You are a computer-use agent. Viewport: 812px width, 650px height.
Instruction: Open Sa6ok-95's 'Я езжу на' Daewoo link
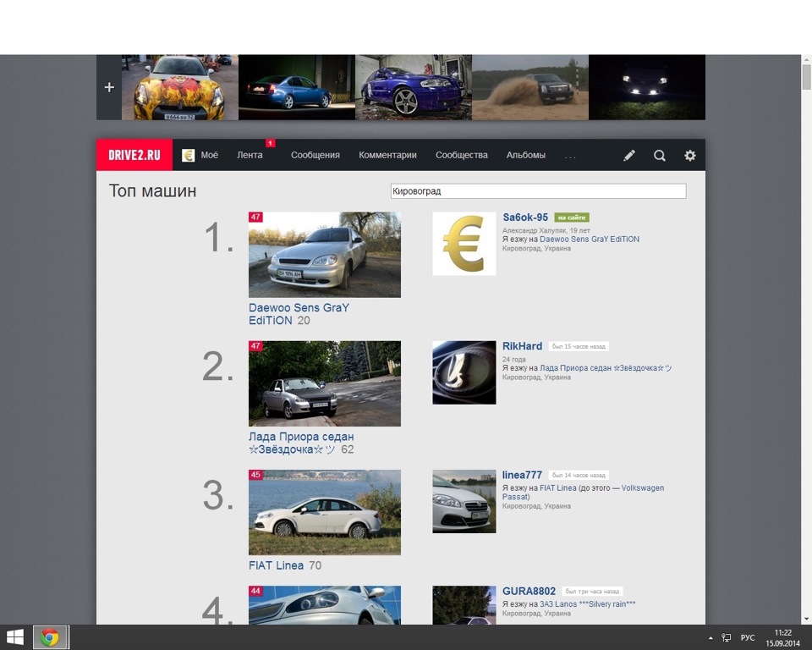pos(590,239)
